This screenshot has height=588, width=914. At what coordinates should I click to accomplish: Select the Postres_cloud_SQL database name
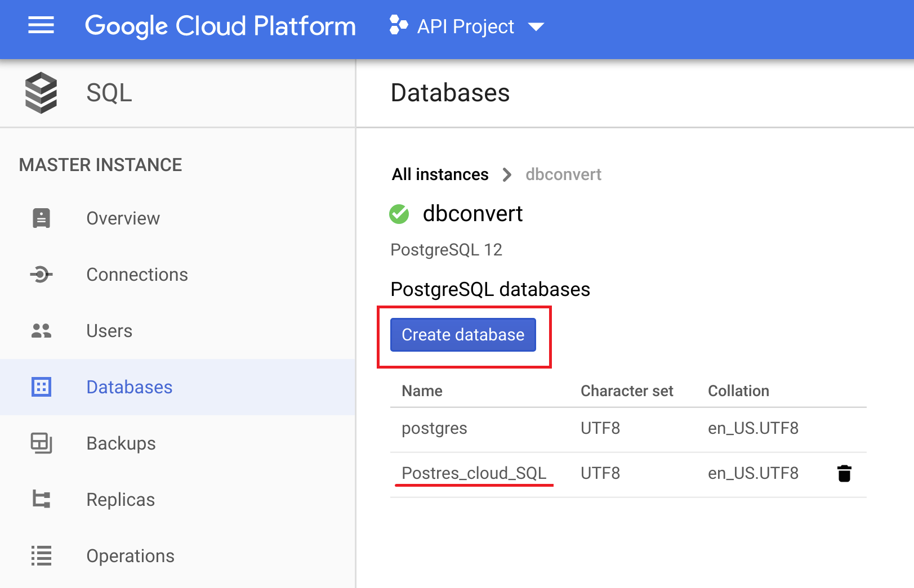point(474,473)
